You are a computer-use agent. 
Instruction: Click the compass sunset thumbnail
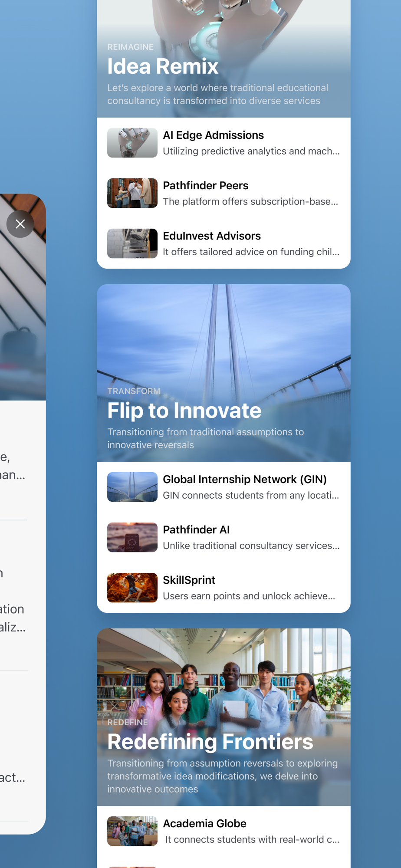pos(132,537)
